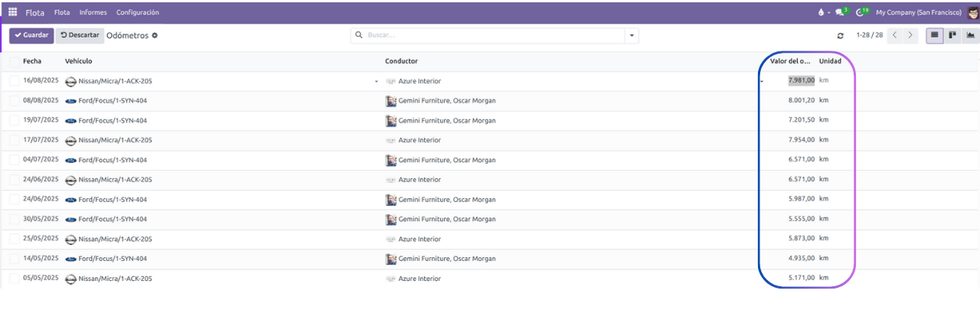Open the debug droplet dropdown
980x310 pixels.
point(823,12)
